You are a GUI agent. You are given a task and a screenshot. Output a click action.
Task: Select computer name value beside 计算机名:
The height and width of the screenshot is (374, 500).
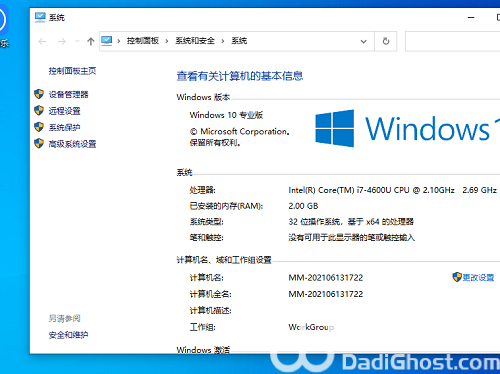[326, 278]
